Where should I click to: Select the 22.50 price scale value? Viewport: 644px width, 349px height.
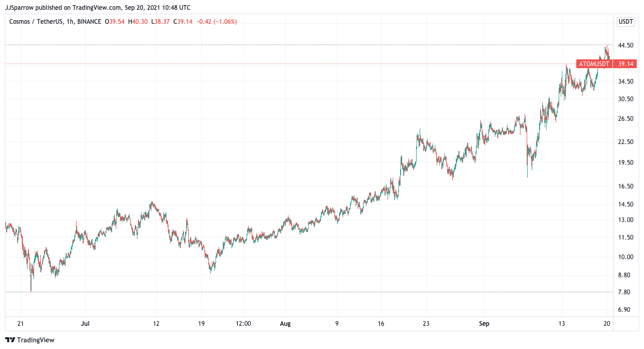625,142
